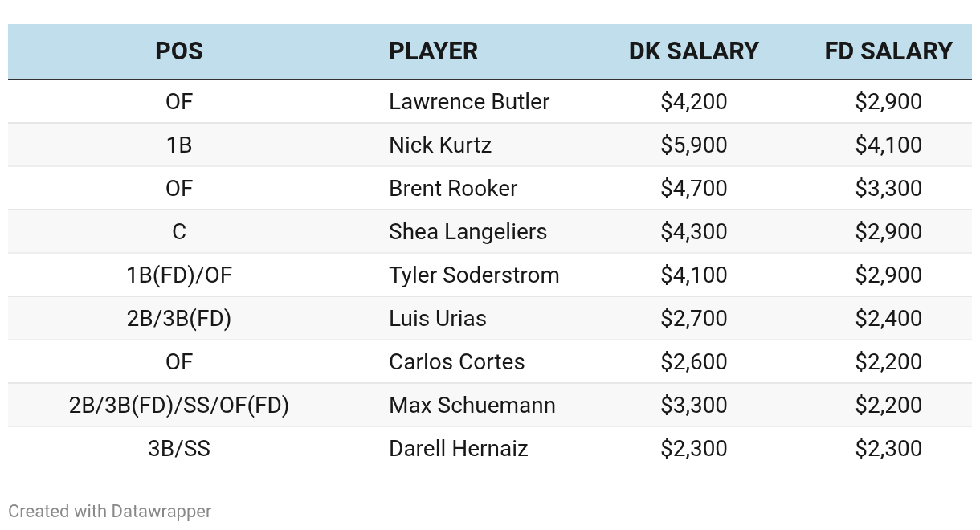Screen dimensions: 980x530
Task: Click the FD SALARY column header
Action: click(888, 51)
